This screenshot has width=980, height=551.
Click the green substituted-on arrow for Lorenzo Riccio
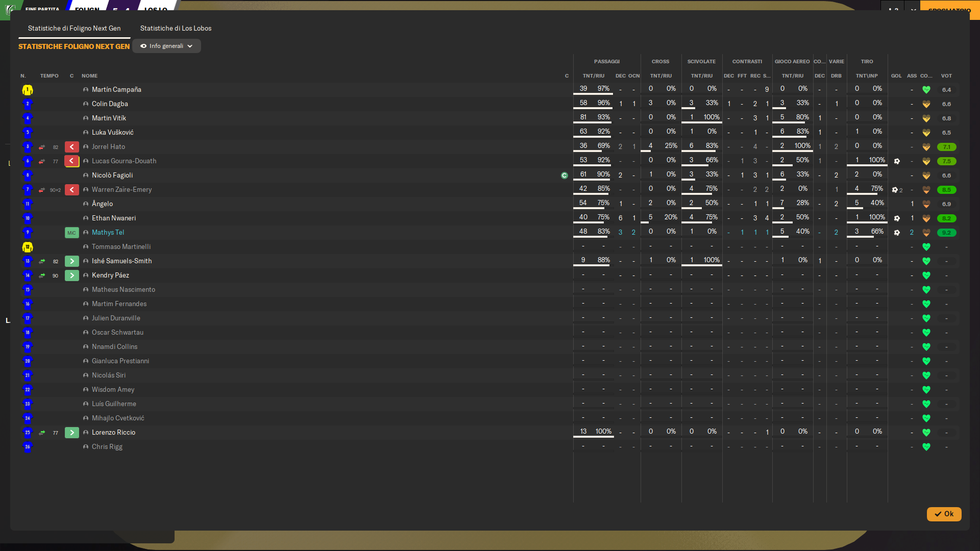pyautogui.click(x=72, y=433)
